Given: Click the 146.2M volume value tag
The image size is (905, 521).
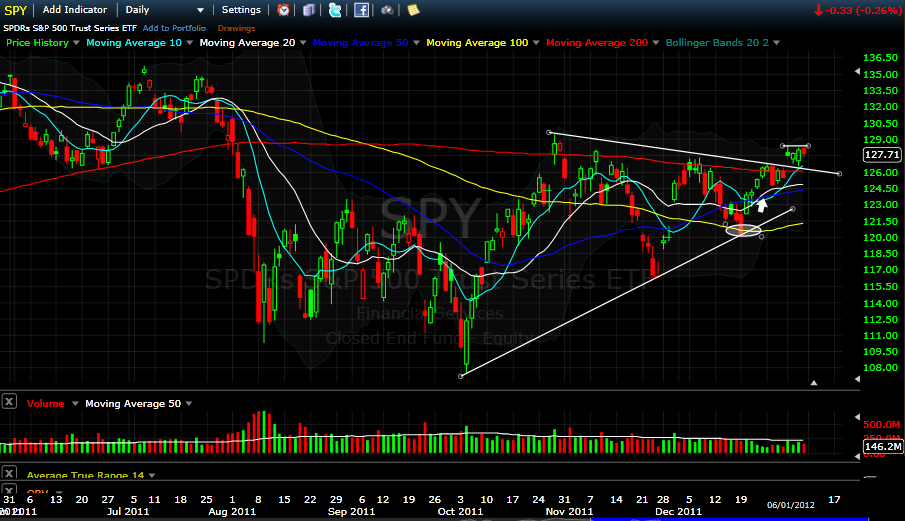Looking at the screenshot, I should tap(883, 447).
